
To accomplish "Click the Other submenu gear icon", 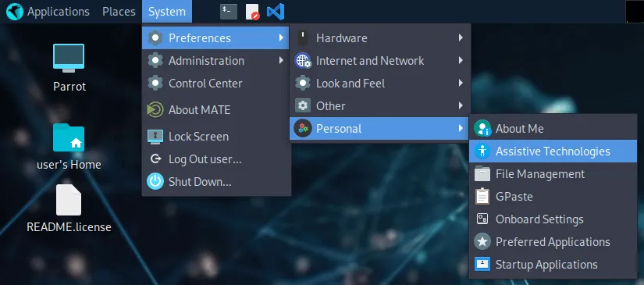I will [303, 106].
